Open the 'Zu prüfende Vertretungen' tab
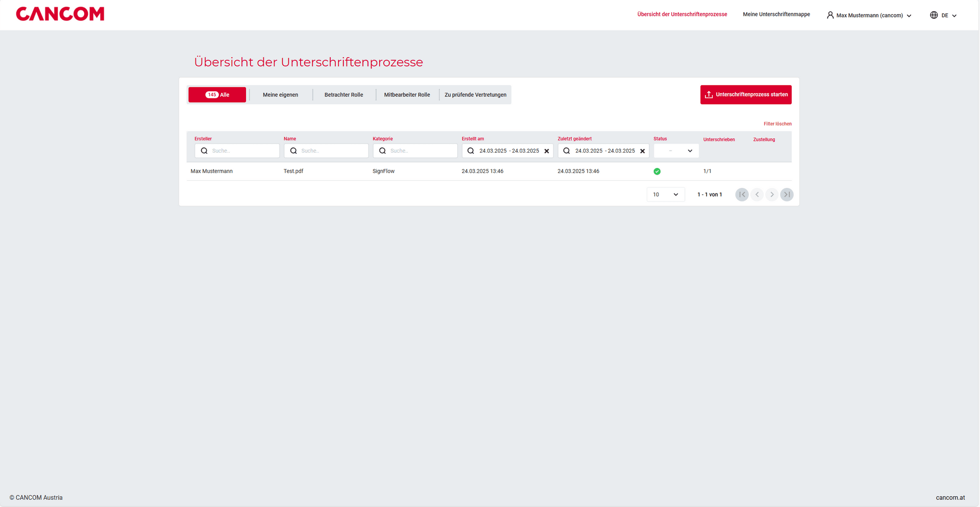980x507 pixels. point(475,95)
